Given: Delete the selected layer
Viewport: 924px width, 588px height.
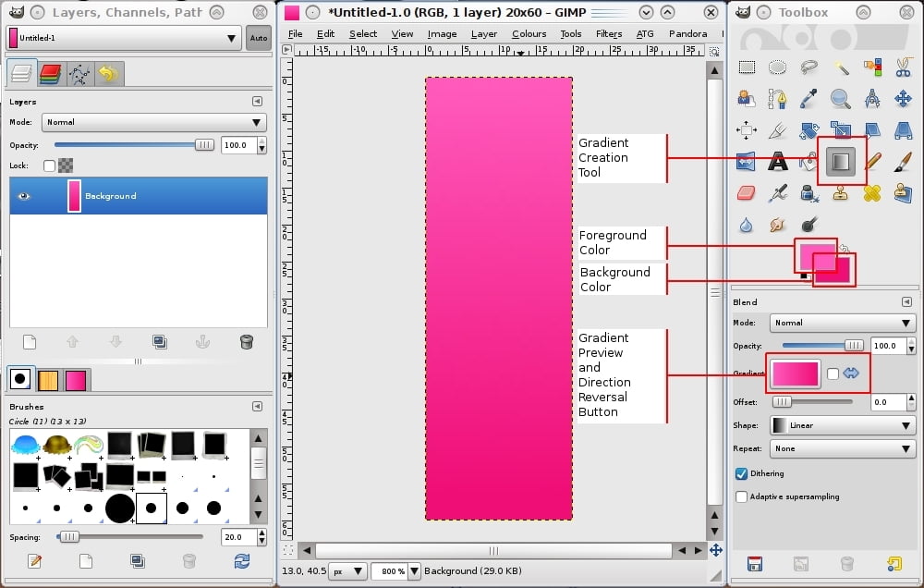Looking at the screenshot, I should pos(246,341).
